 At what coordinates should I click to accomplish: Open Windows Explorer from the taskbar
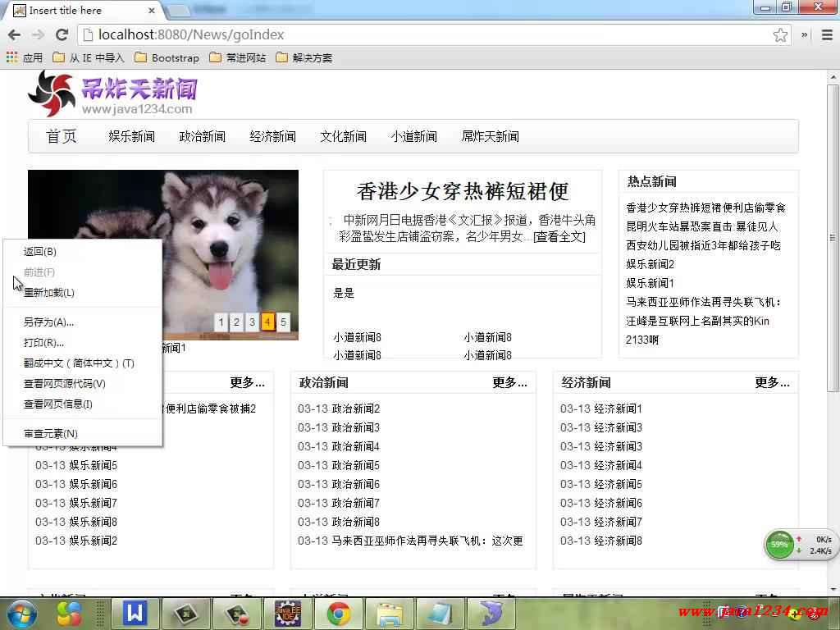pyautogui.click(x=390, y=613)
